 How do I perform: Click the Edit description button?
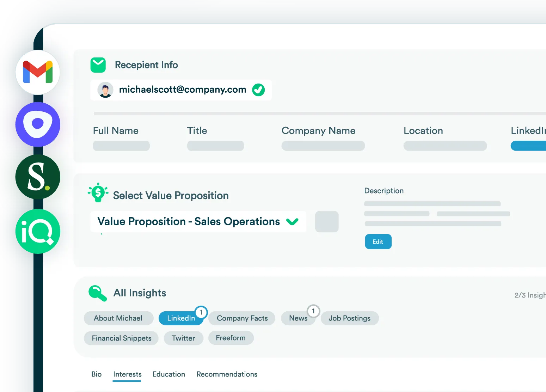coord(378,242)
